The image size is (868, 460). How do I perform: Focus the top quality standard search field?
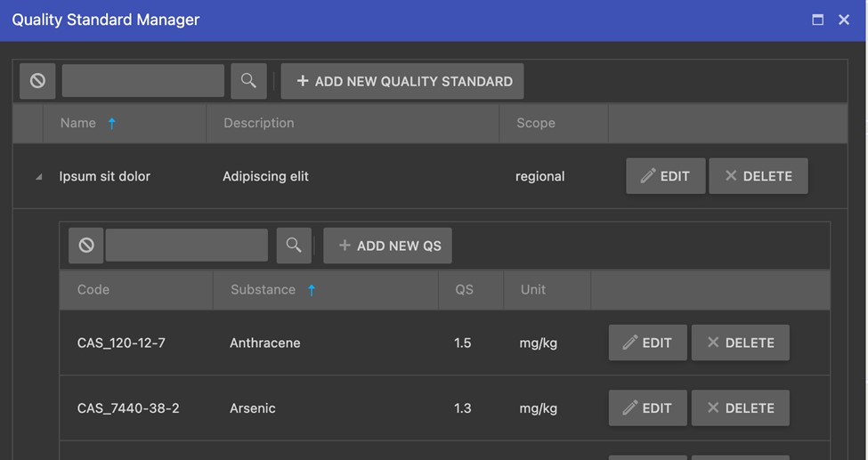(x=143, y=81)
